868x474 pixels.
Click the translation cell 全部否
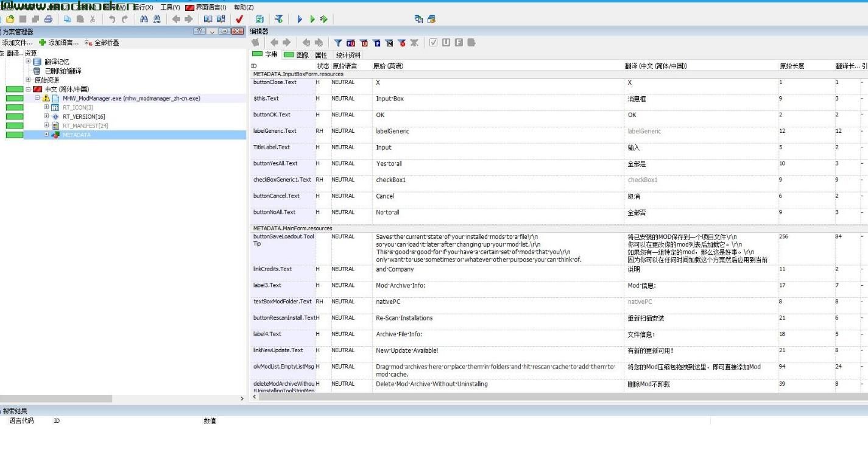tap(637, 213)
